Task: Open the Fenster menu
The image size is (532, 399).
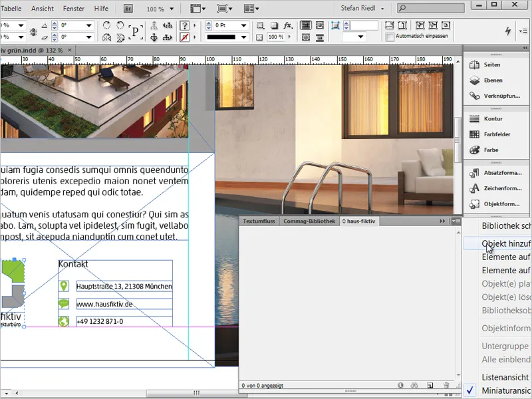Action: pos(74,9)
